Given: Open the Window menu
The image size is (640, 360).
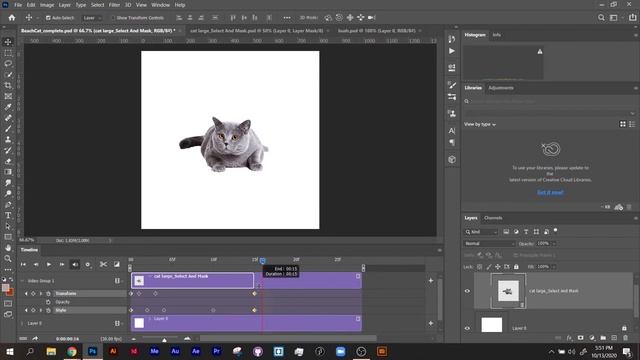Looking at the screenshot, I should click(160, 5).
